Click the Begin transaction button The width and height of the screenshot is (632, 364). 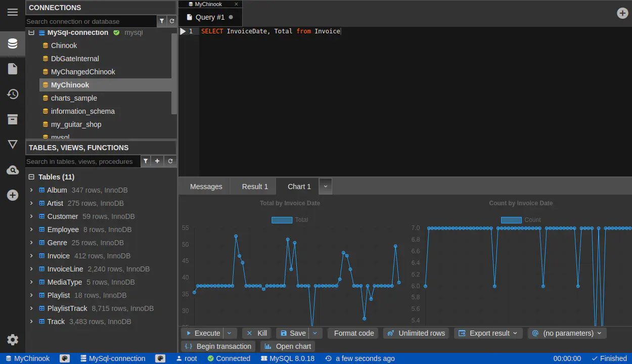point(218,346)
